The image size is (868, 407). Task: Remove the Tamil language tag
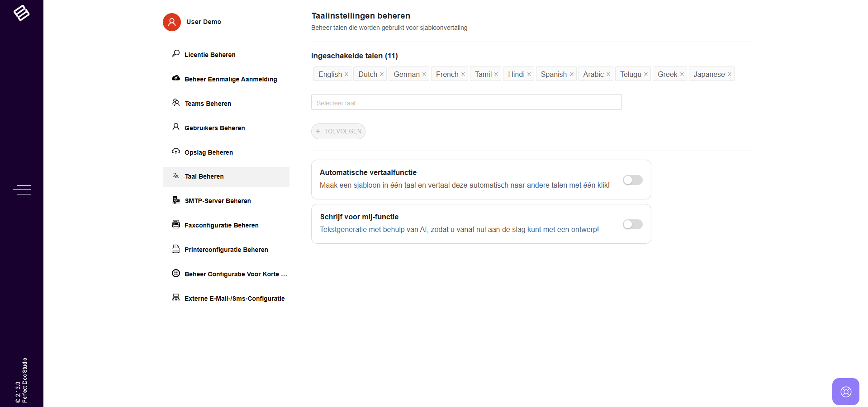496,74
